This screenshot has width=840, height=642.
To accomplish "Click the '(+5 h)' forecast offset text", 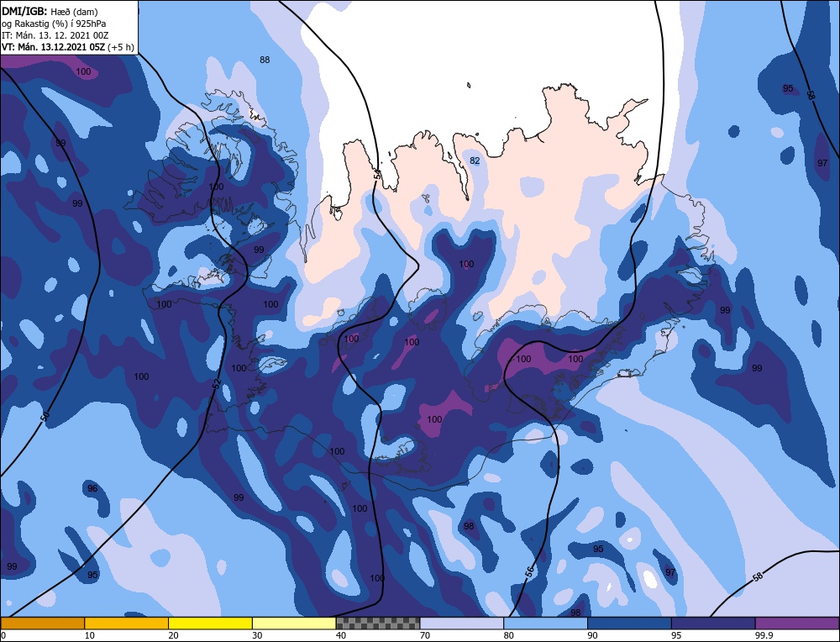I will 120,47.
